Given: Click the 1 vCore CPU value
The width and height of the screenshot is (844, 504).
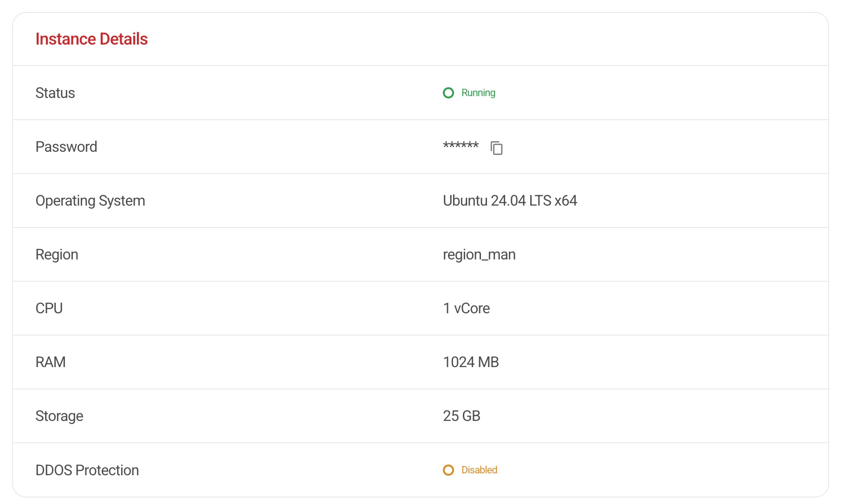Looking at the screenshot, I should tap(466, 308).
